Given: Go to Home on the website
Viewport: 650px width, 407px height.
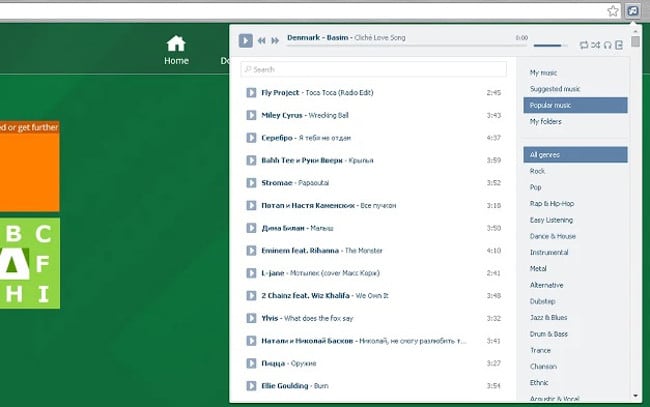Looking at the screenshot, I should click(x=176, y=49).
